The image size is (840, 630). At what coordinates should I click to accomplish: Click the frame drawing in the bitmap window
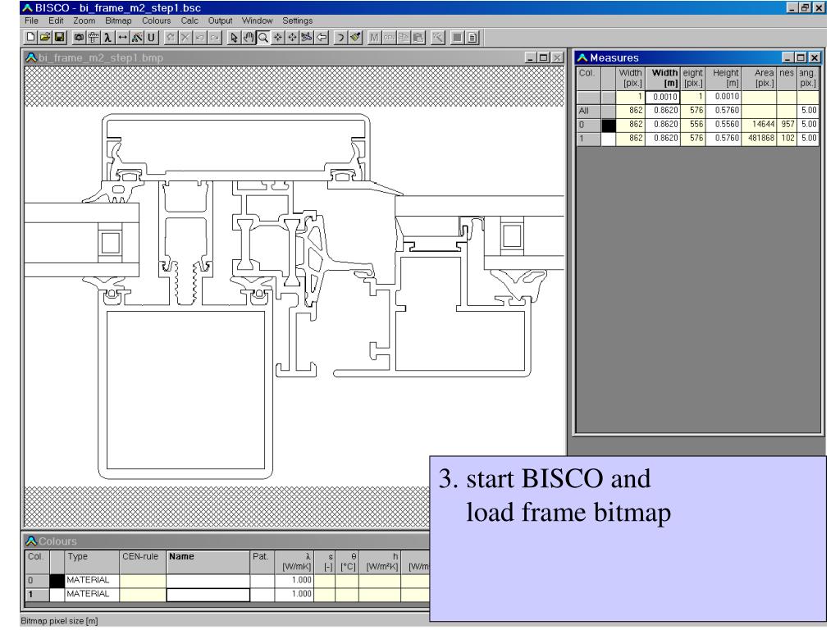pos(294,294)
